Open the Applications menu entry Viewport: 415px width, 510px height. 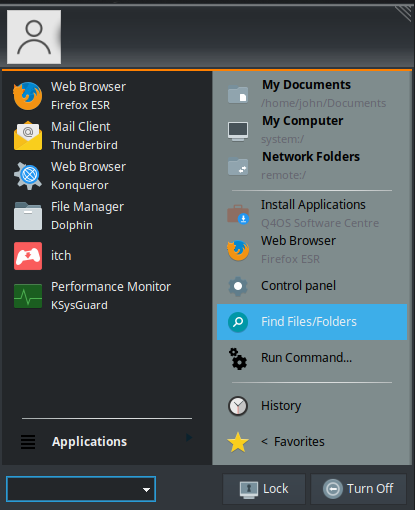point(107,442)
